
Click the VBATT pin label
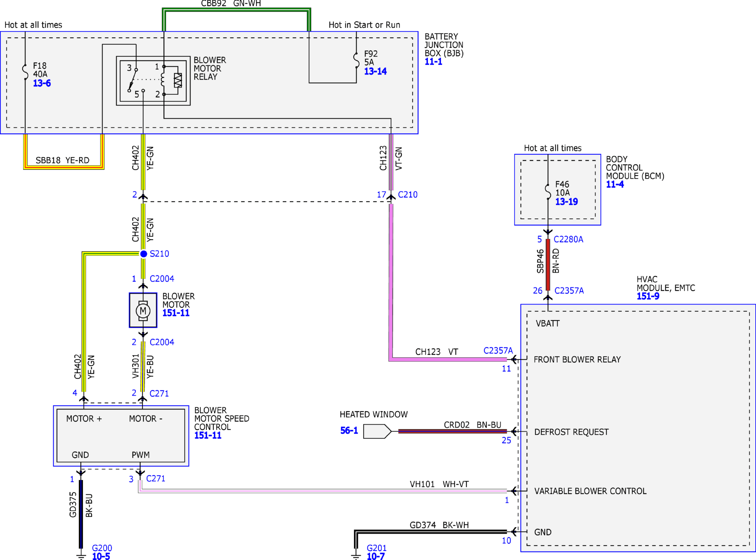548,324
